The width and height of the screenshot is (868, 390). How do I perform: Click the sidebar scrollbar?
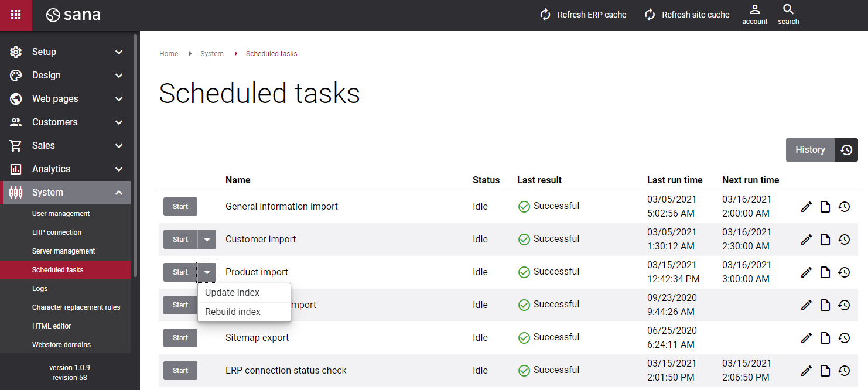[136, 155]
